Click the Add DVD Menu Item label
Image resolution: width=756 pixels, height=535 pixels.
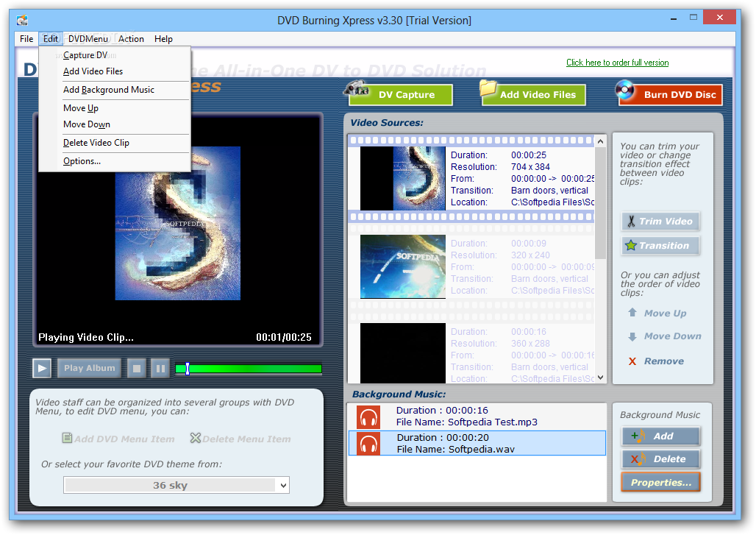coord(124,439)
